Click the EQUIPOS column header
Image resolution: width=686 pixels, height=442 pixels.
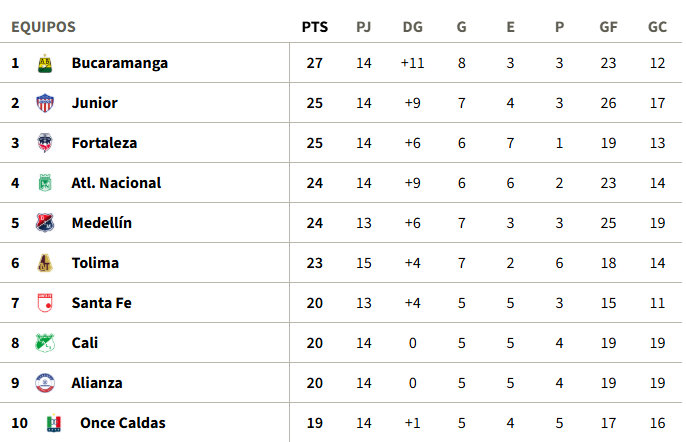43,27
